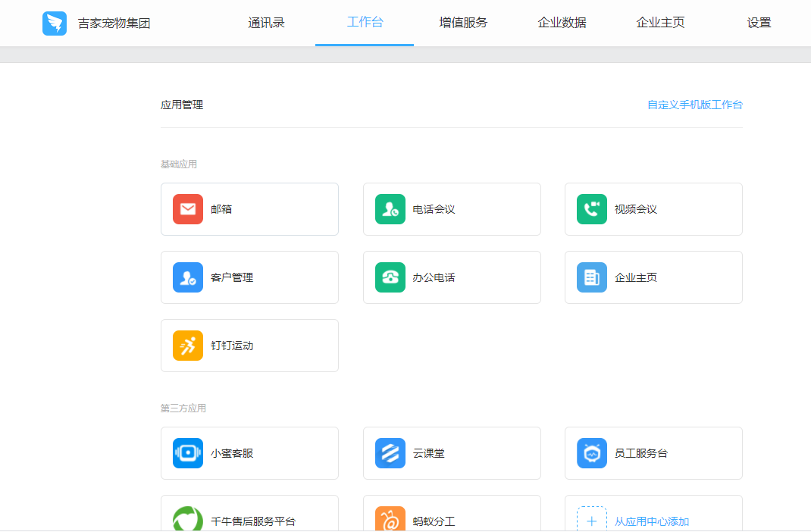The width and height of the screenshot is (811, 532).
Task: Open the 设置 settings tab
Action: click(x=759, y=23)
